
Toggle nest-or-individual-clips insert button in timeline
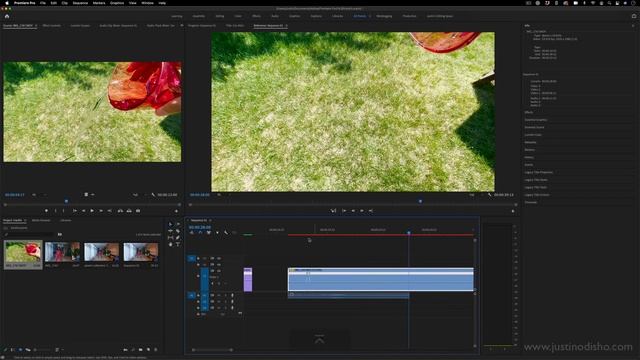coord(191,233)
